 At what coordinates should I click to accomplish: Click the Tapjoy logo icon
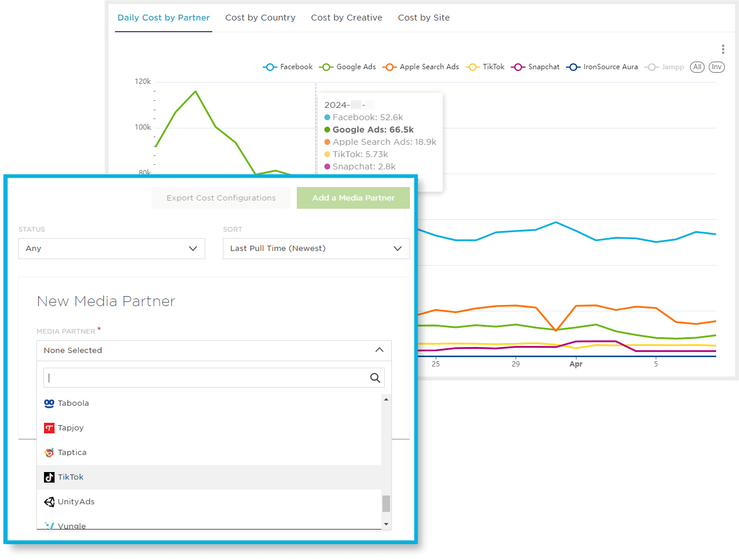[x=49, y=428]
